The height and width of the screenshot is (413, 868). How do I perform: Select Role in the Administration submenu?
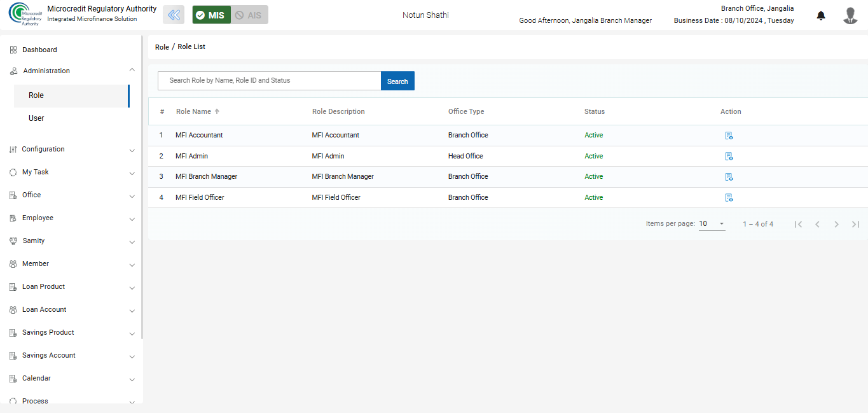click(71, 95)
